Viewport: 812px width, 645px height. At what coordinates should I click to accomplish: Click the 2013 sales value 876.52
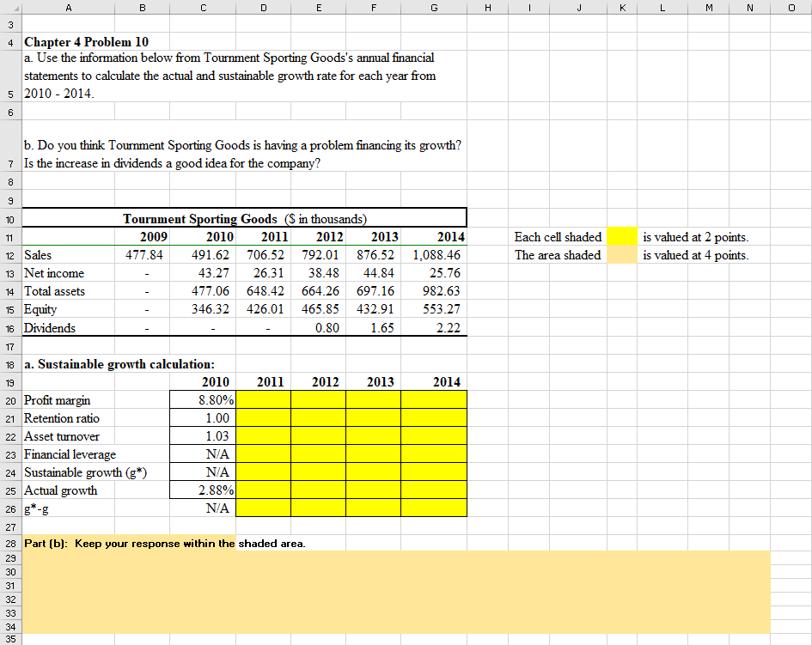point(375,255)
